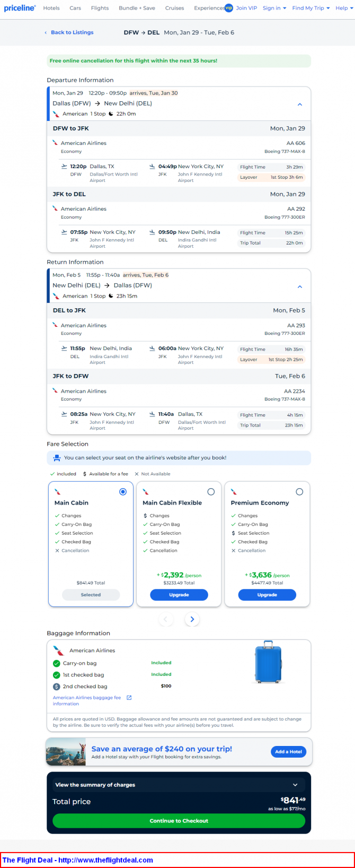Click the Main Cabin $841.49 Total text
The image size is (355, 868).
[91, 583]
